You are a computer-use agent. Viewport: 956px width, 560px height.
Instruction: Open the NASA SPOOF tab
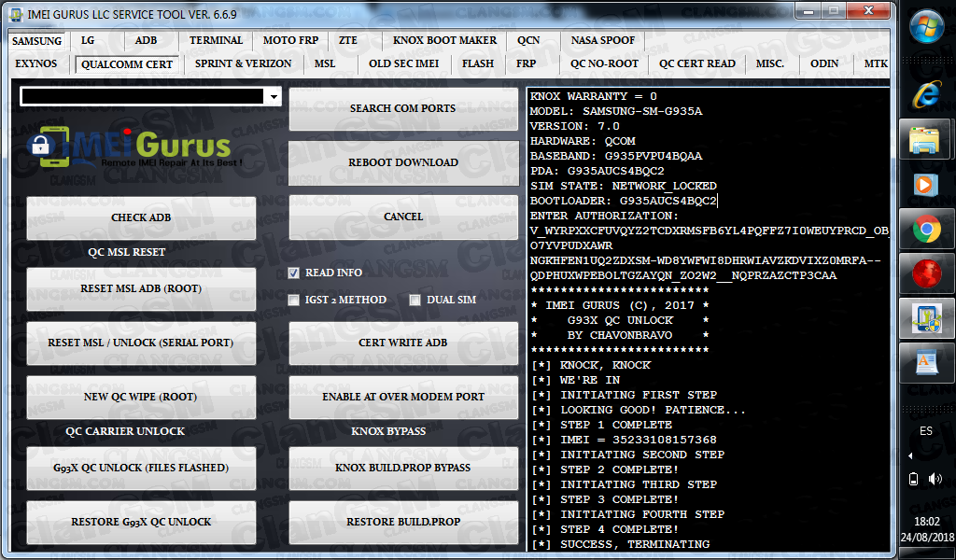click(x=603, y=40)
